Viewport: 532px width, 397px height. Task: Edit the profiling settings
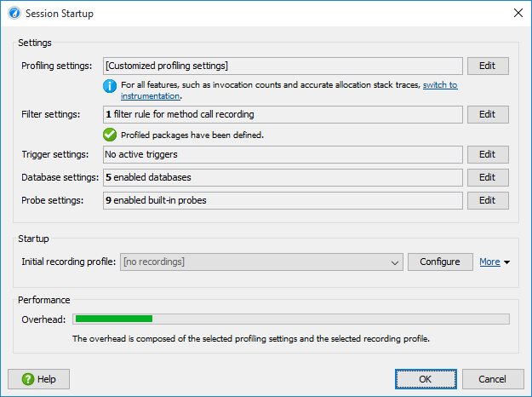point(488,66)
